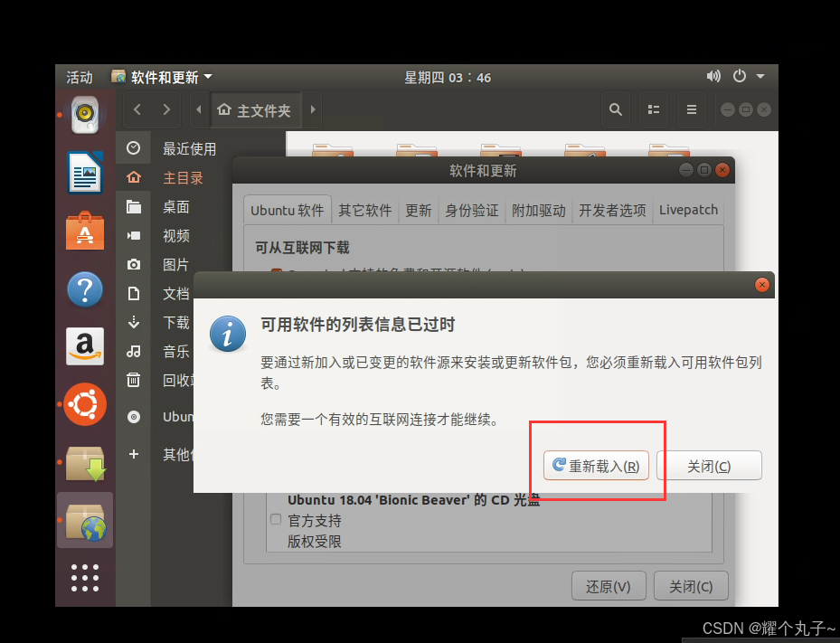Click right path arrow in Files
840x643 pixels.
[x=313, y=109]
